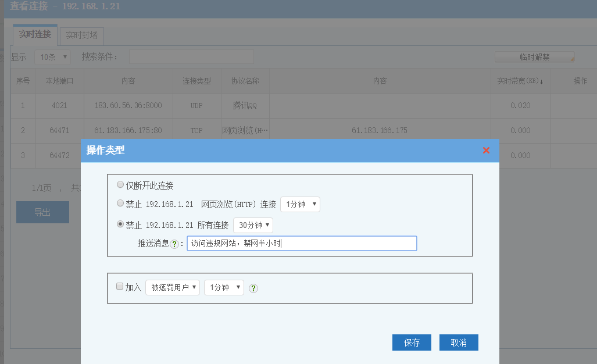
Task: Expand the 被惩罚用户 group dropdown
Action: (172, 287)
